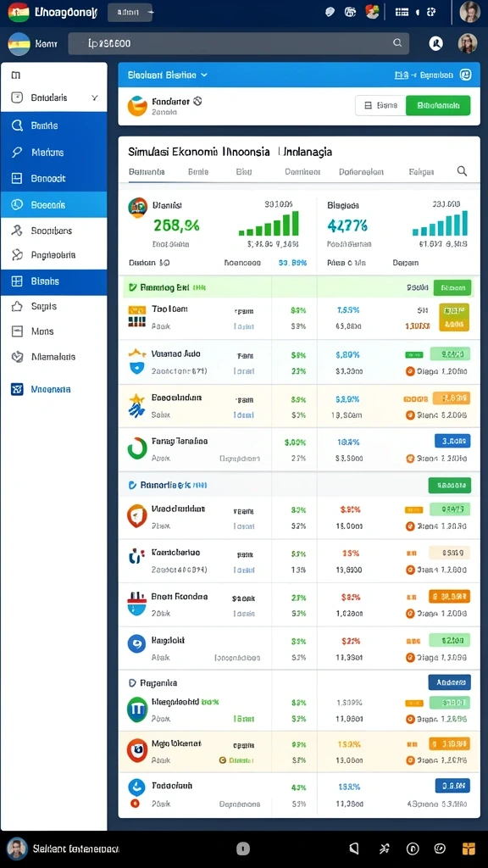Viewport: 488px width, 868px height.
Task: Open the blue Mnoanaria sidebar link
Action: tap(51, 389)
